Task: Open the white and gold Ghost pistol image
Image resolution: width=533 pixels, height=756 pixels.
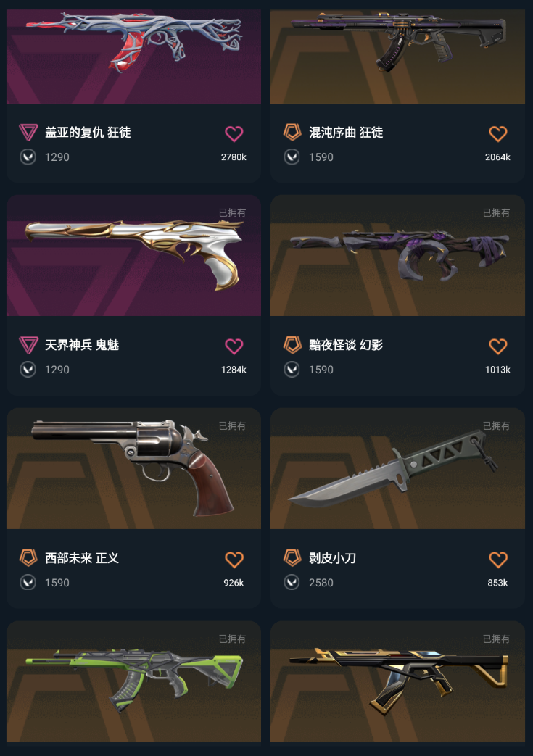Action: tap(133, 256)
